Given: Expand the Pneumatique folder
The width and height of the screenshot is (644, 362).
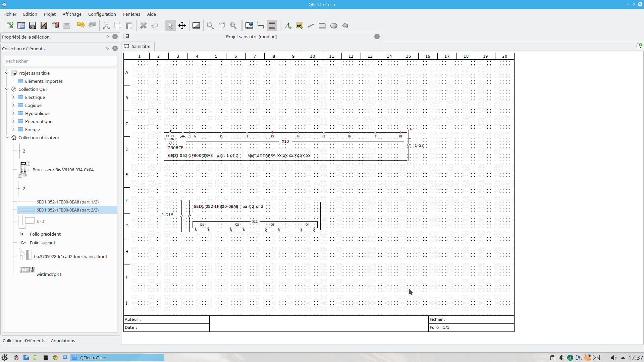Looking at the screenshot, I should point(13,121).
